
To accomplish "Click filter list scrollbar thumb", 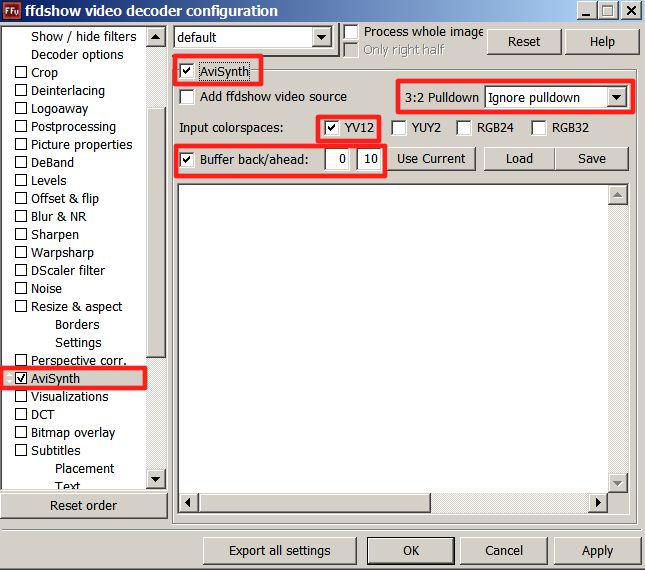I will coord(156,232).
